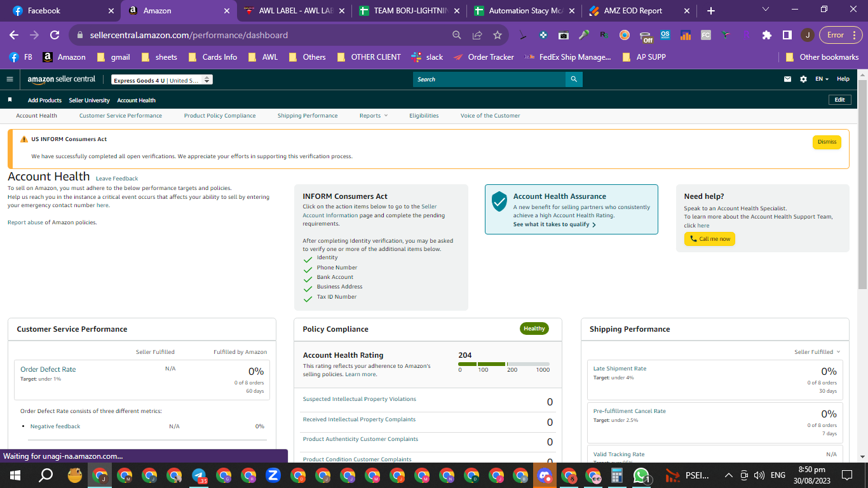Screen dimensions: 868x488
Task: Click the Leave Feedback link
Action: click(x=117, y=179)
